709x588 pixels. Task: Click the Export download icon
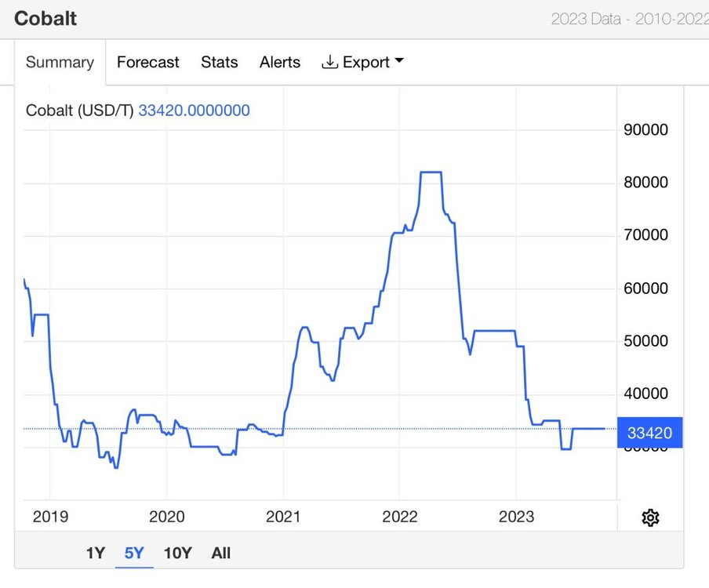point(329,62)
